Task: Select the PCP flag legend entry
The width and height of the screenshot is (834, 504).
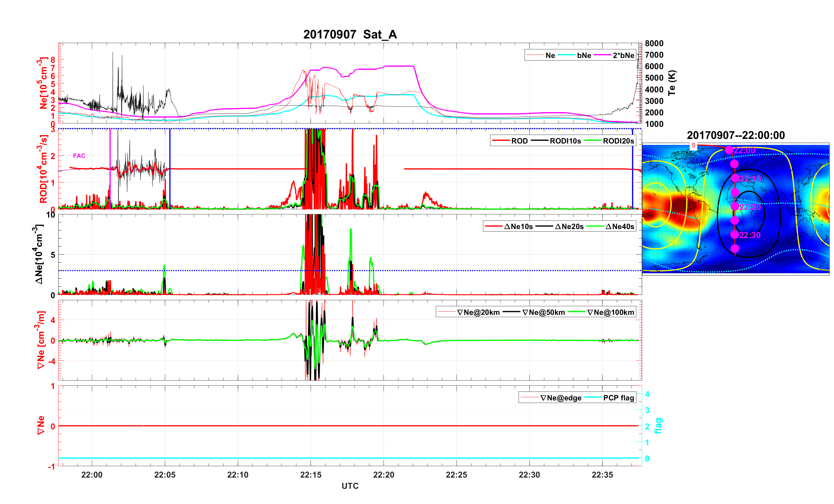Action: 619,398
